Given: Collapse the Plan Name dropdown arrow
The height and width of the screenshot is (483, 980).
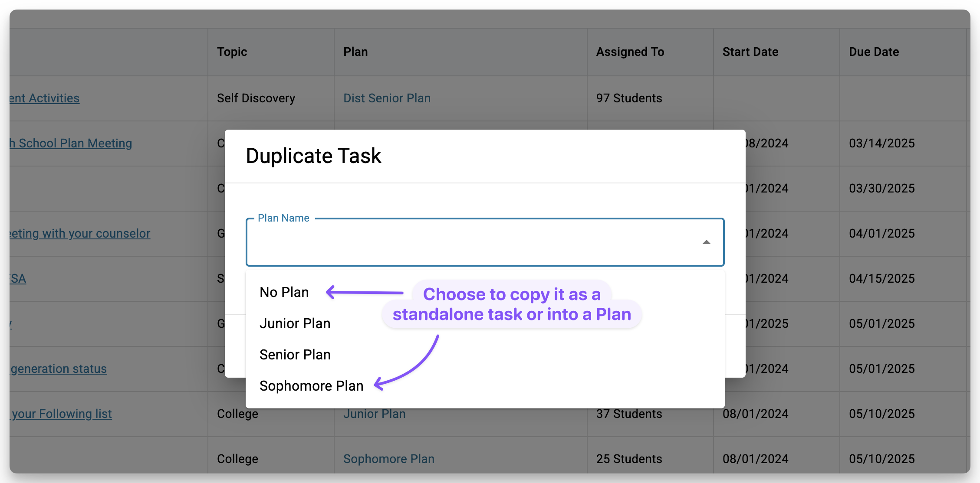Looking at the screenshot, I should (706, 242).
